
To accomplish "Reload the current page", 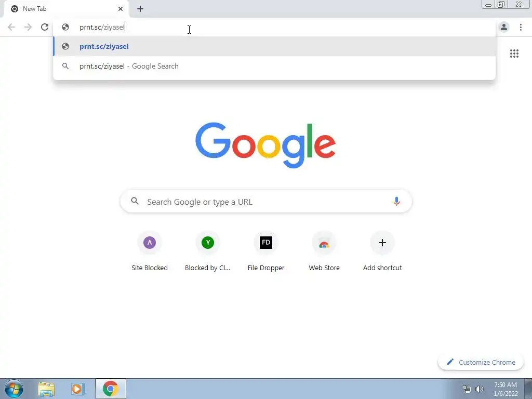I will click(x=45, y=27).
